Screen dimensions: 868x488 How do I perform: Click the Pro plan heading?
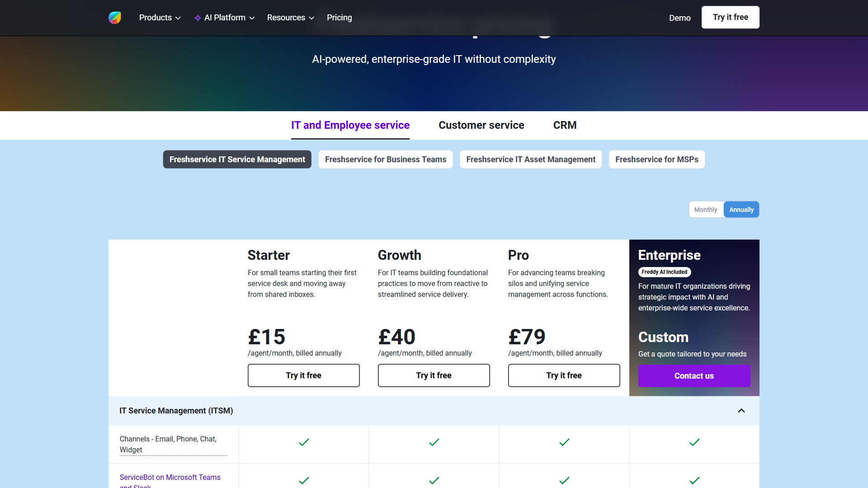pos(519,255)
